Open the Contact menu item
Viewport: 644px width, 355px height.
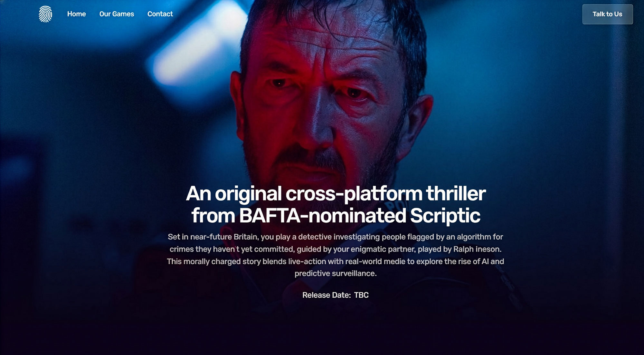(160, 14)
